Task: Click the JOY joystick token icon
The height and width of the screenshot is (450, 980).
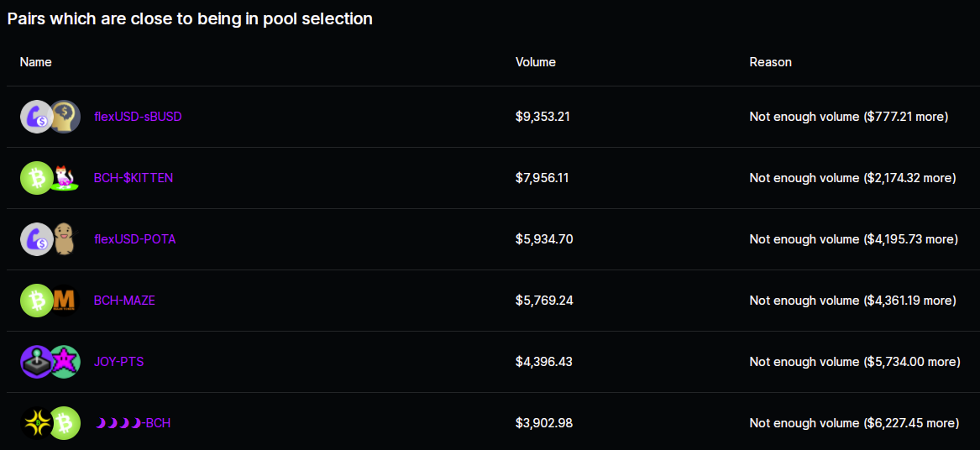Action: (36, 362)
